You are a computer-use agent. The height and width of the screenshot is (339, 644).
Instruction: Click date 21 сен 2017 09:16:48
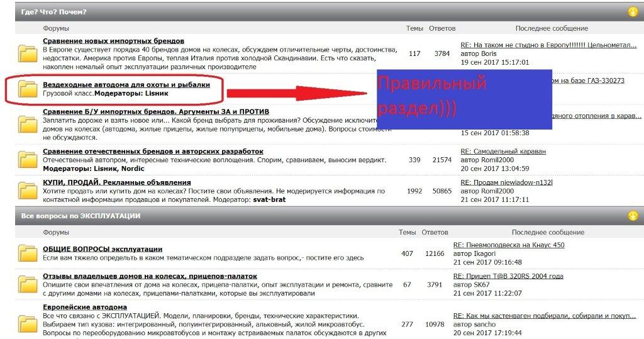click(x=487, y=262)
